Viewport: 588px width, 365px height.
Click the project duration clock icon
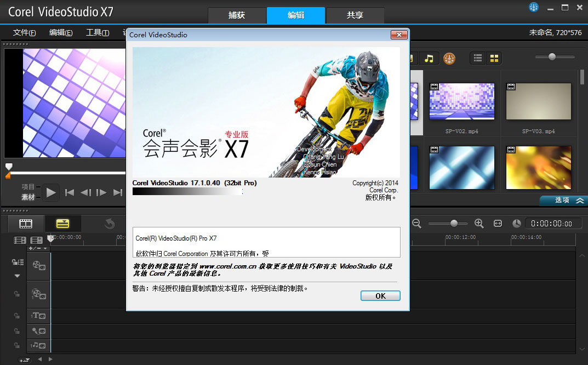click(x=517, y=224)
